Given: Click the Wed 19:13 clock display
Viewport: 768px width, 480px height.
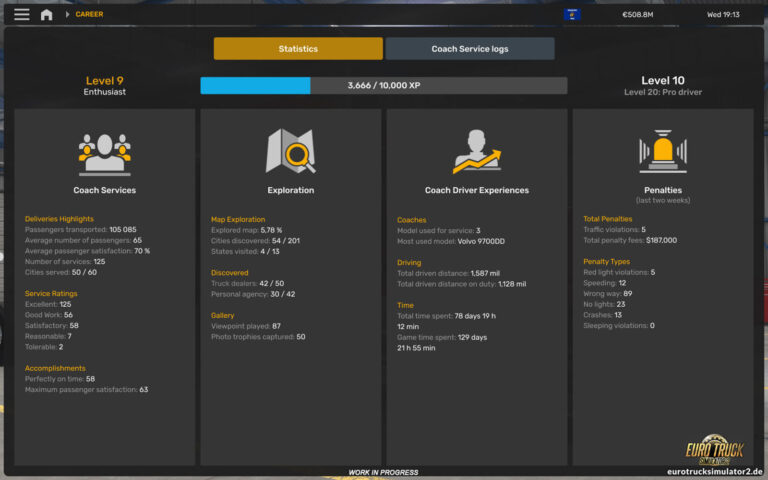Looking at the screenshot, I should pos(723,14).
